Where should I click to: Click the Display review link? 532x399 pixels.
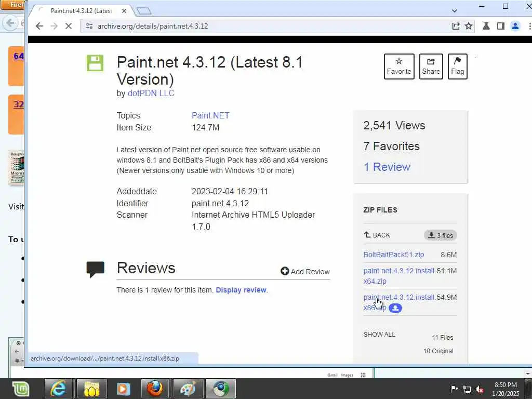[x=241, y=290]
